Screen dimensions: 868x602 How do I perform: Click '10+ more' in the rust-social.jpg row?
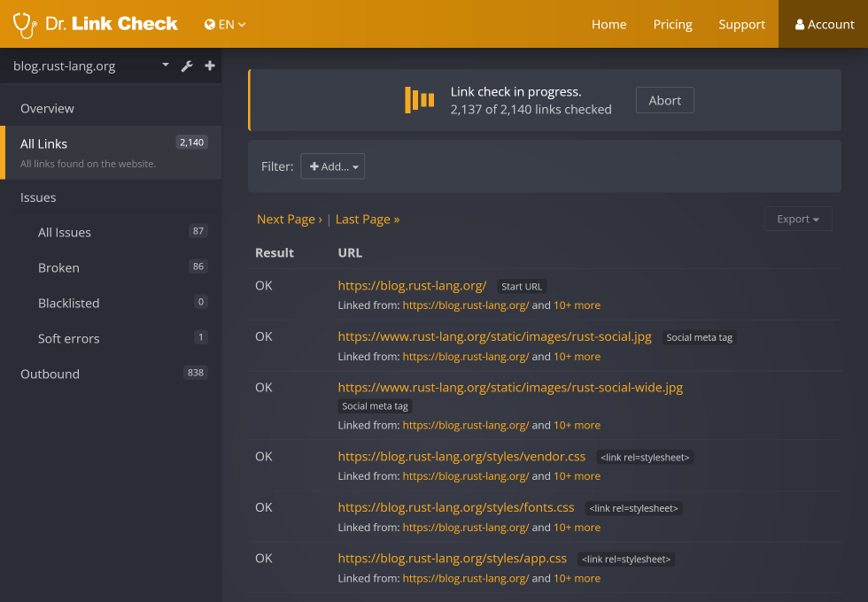pyautogui.click(x=577, y=356)
